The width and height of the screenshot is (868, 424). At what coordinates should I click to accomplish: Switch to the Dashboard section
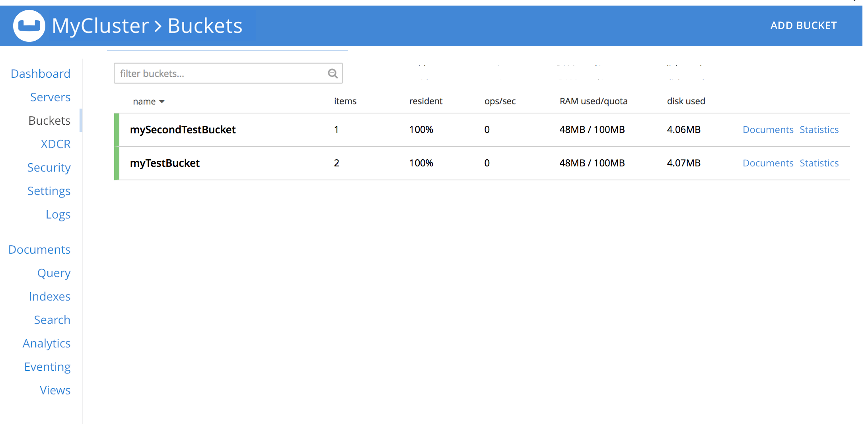pos(40,73)
